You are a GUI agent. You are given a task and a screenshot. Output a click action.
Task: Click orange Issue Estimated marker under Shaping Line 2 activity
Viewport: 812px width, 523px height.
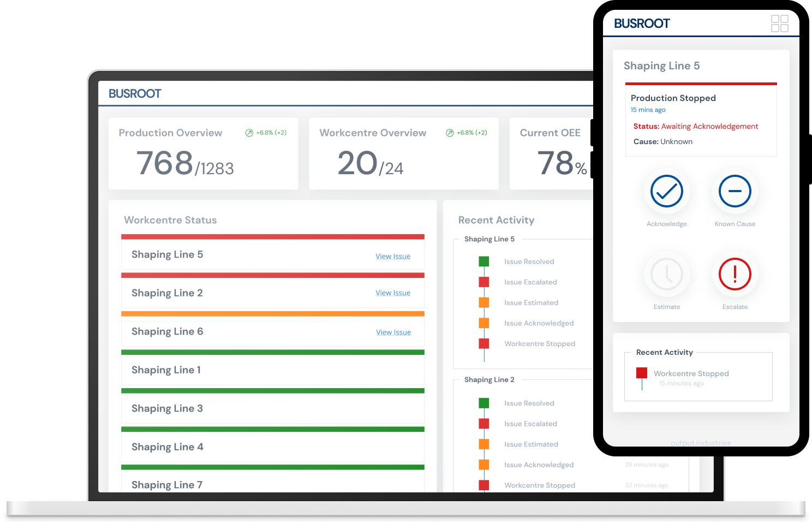(x=484, y=444)
